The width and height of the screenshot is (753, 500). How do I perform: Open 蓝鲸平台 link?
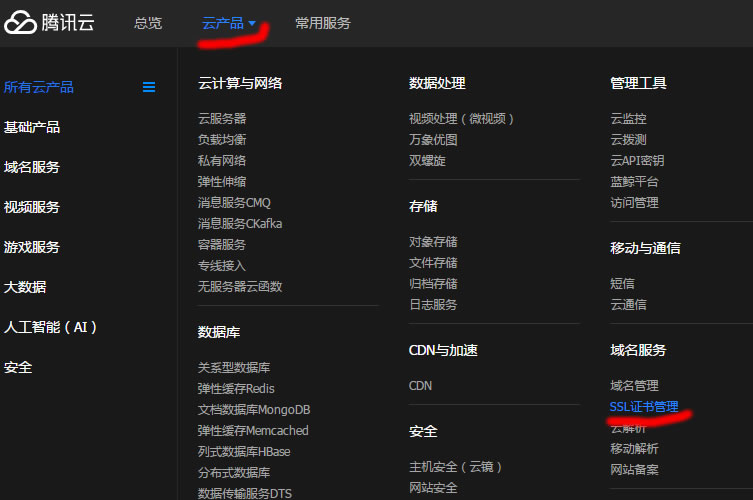pyautogui.click(x=634, y=182)
